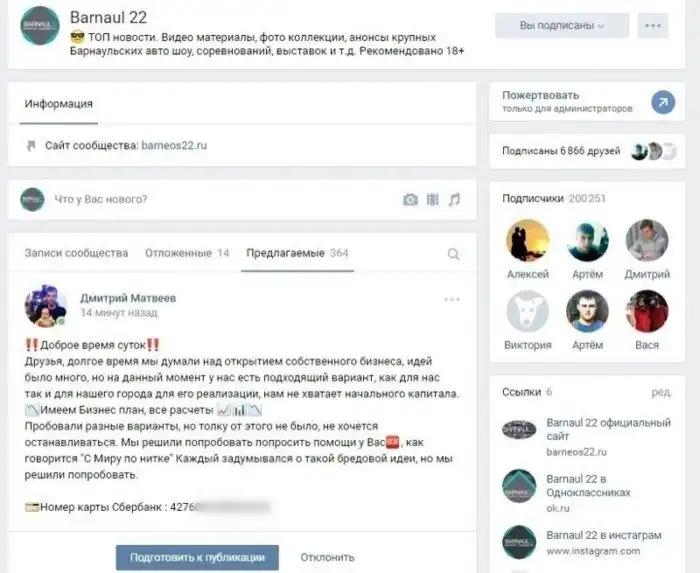Switch to the 'Записи сообщества' tab

[76, 253]
